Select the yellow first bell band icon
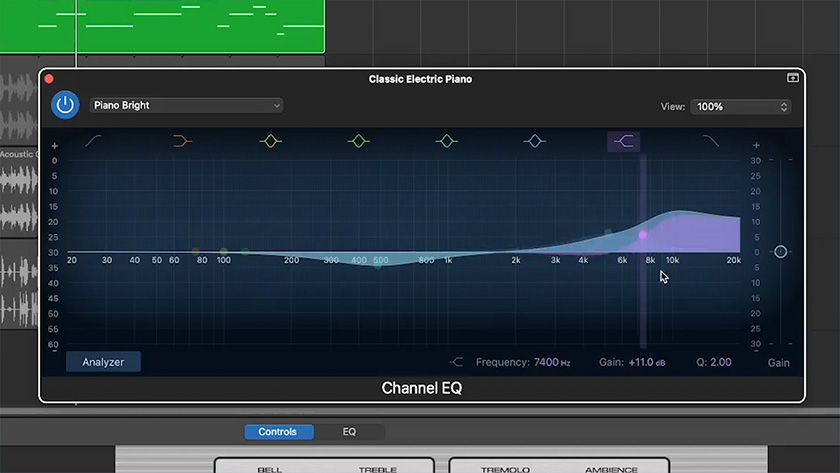 click(270, 142)
